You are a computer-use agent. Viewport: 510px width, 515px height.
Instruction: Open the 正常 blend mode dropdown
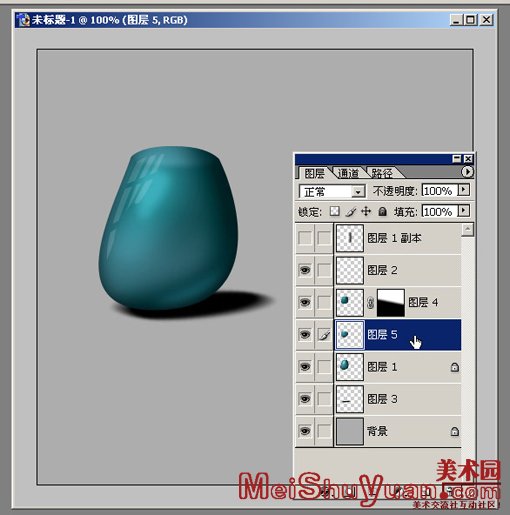332,192
